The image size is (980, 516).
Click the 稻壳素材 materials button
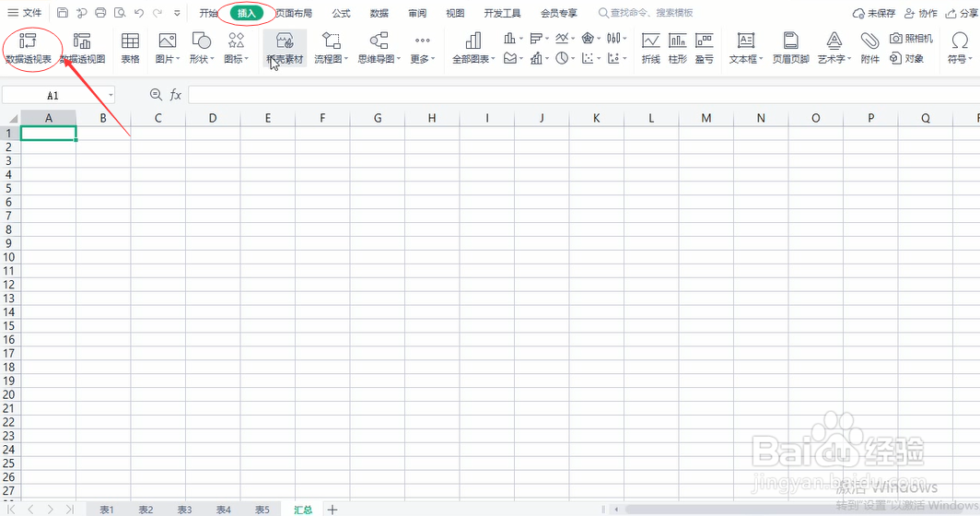click(x=285, y=49)
